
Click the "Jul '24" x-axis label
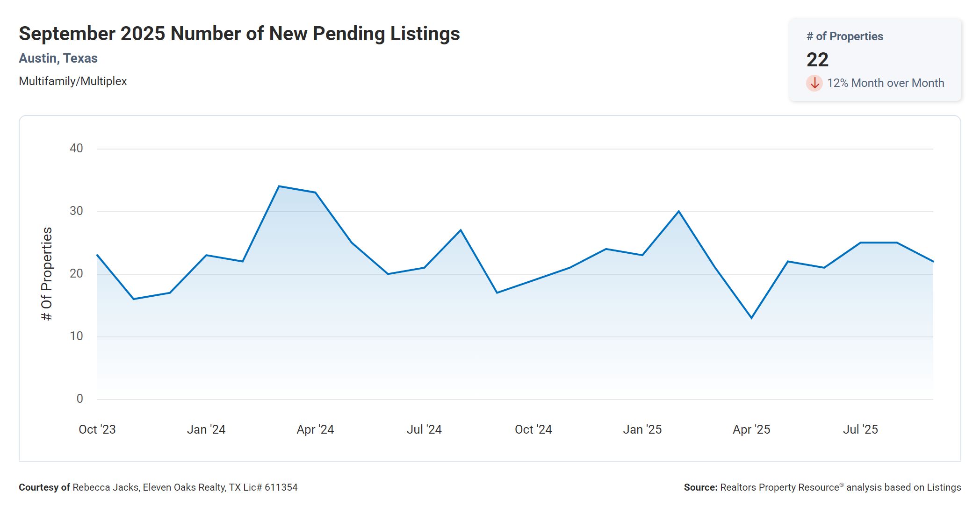point(424,429)
